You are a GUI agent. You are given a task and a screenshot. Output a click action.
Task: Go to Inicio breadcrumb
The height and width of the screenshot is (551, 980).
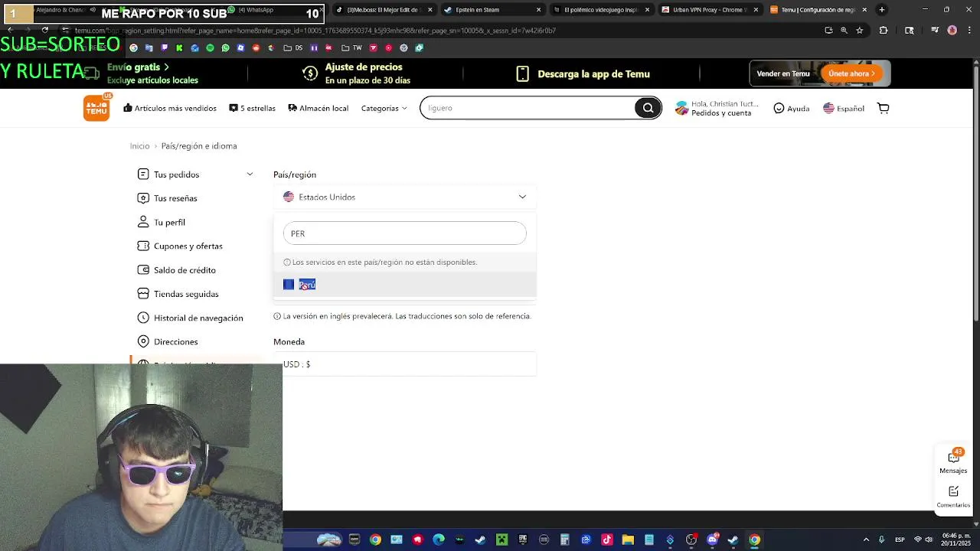tap(139, 146)
